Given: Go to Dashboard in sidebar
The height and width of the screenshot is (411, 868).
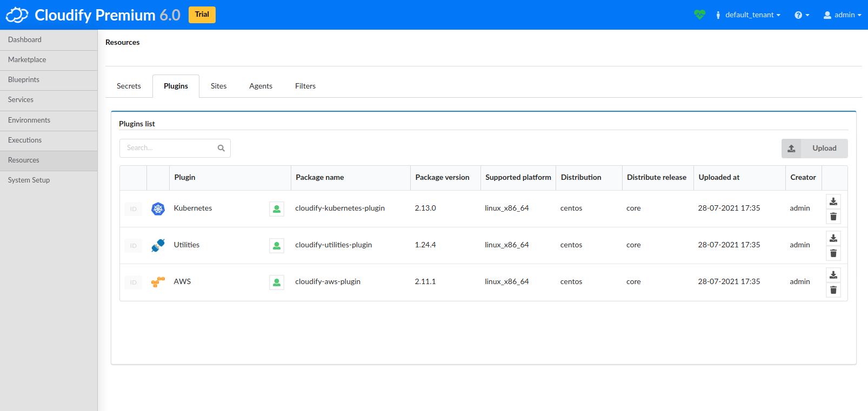Looking at the screenshot, I should 49,40.
